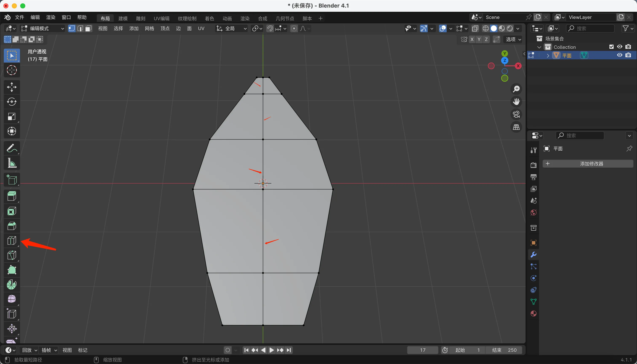This screenshot has height=364, width=637.
Task: Open the 网格 menu
Action: [149, 28]
